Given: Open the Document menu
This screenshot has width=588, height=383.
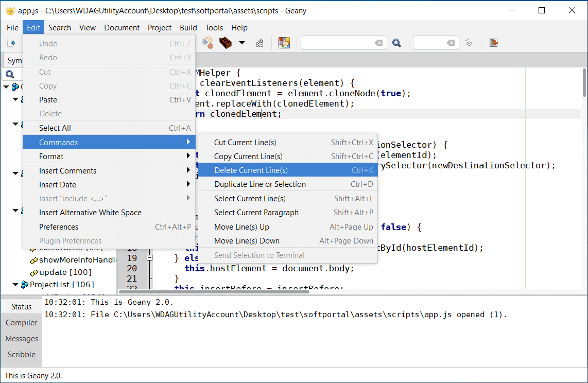Looking at the screenshot, I should tap(122, 28).
